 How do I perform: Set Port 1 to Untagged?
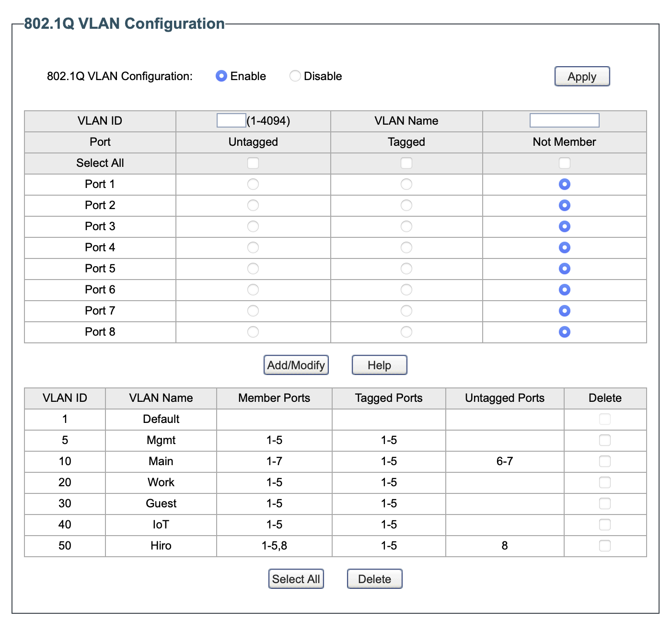253,184
